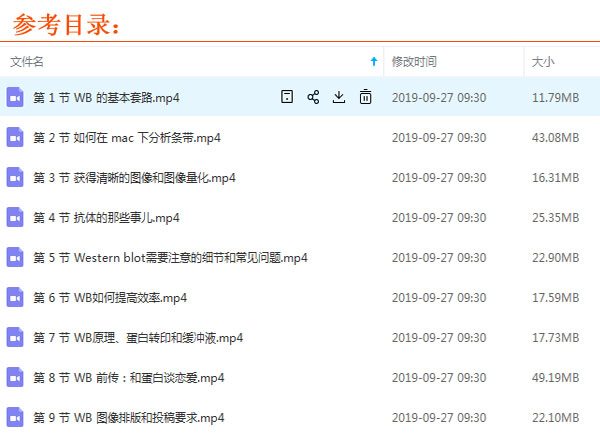The image size is (600, 447).
Task: Open 第 2 节 如何在 mac 下分析条带.mp4
Action: (127, 137)
